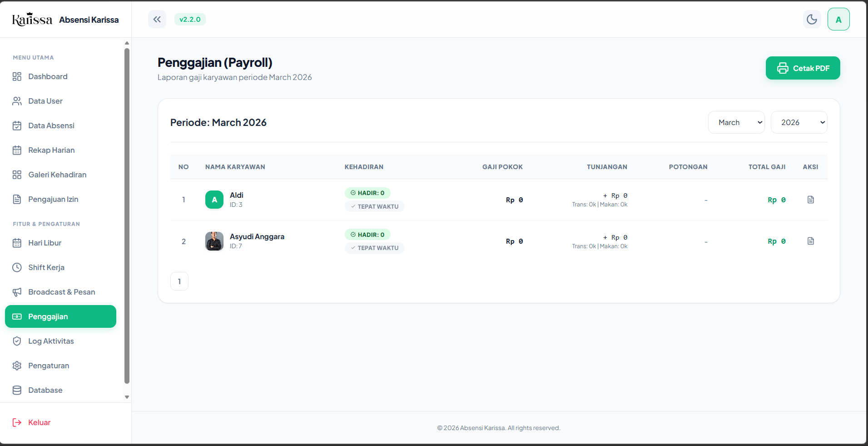The height and width of the screenshot is (446, 868).
Task: Click the Data User people icon
Action: [17, 101]
